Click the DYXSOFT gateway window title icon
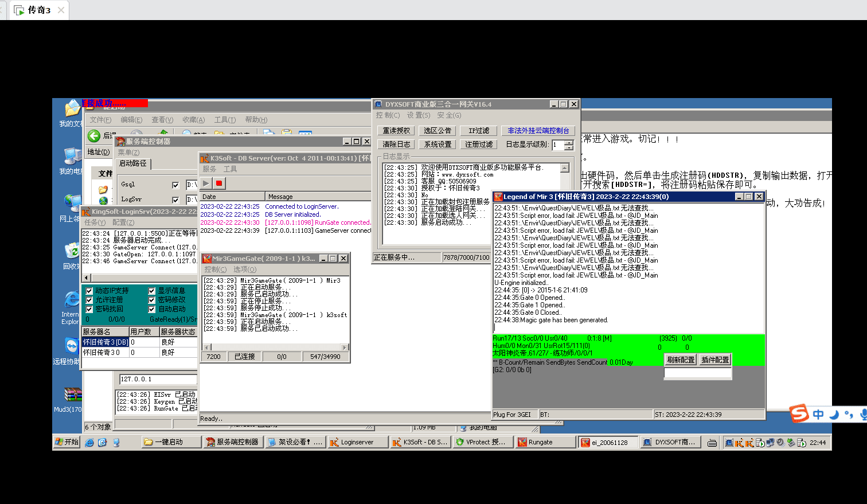This screenshot has width=867, height=504. [x=378, y=104]
